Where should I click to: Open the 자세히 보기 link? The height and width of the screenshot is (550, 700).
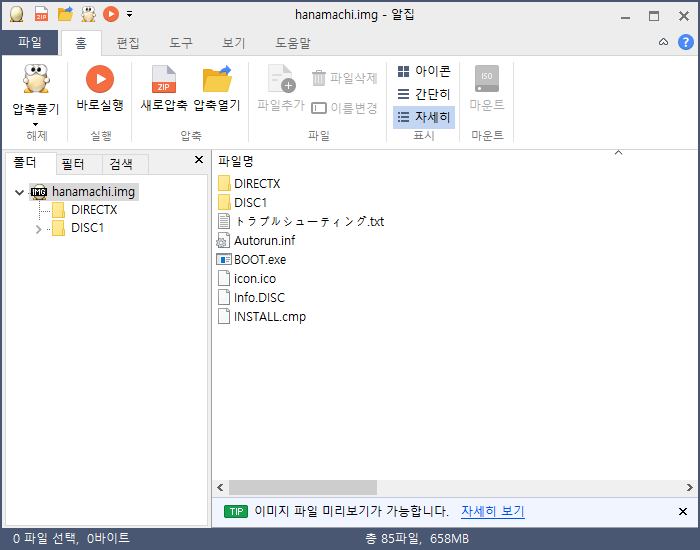tap(492, 511)
